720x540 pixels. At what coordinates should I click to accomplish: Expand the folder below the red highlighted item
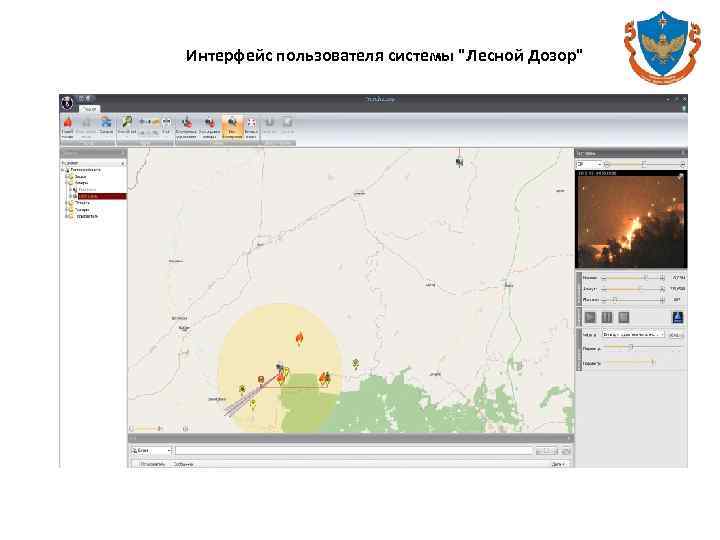pyautogui.click(x=67, y=202)
